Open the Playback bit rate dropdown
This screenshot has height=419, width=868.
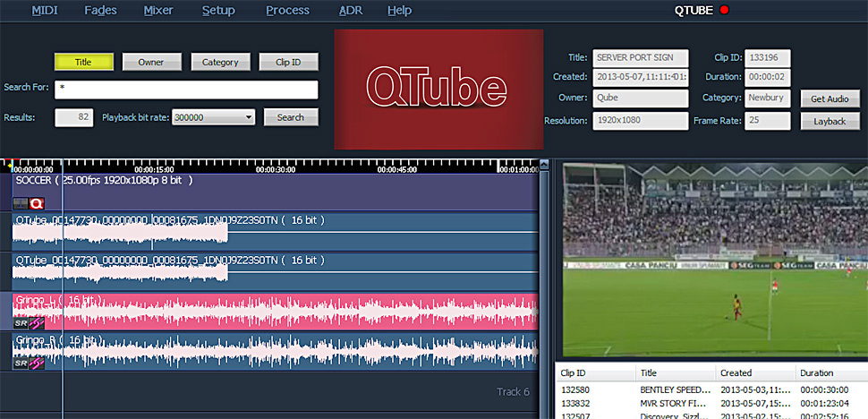(214, 117)
